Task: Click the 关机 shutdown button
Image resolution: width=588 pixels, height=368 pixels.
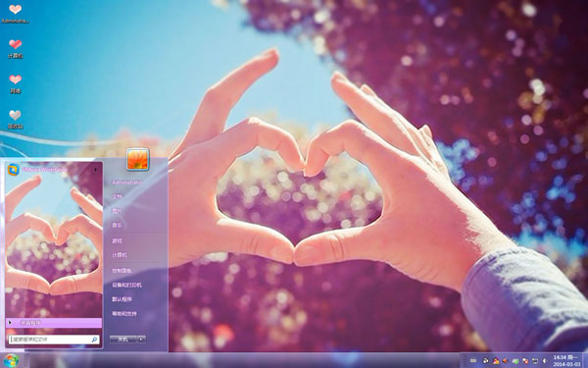Action: (x=122, y=340)
